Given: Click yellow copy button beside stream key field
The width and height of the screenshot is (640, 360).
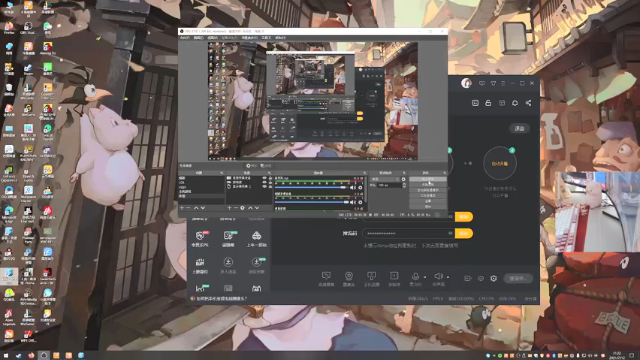Looking at the screenshot, I should coord(464,233).
